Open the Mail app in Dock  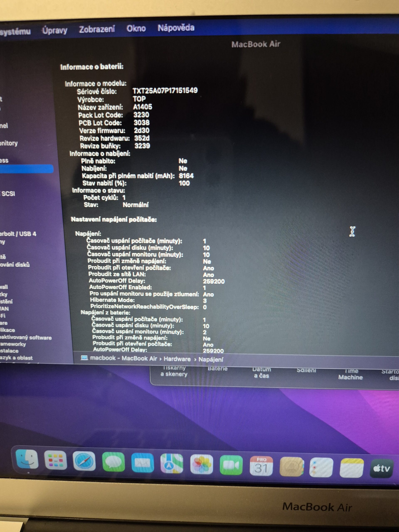[x=143, y=463]
